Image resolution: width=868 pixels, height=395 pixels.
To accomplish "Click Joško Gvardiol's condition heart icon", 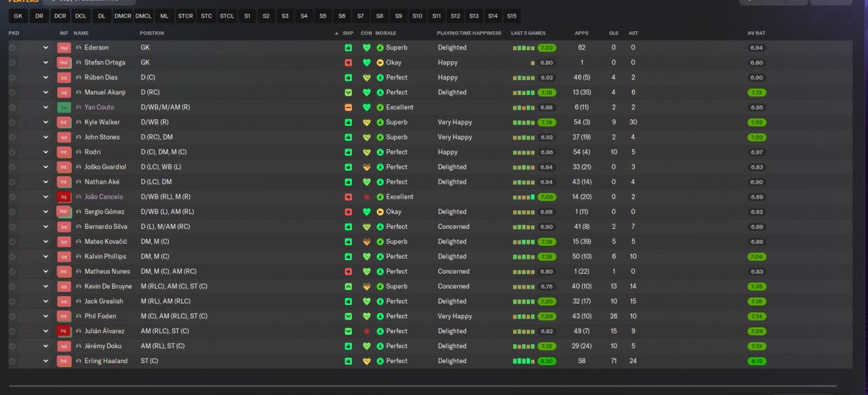I will tap(367, 167).
